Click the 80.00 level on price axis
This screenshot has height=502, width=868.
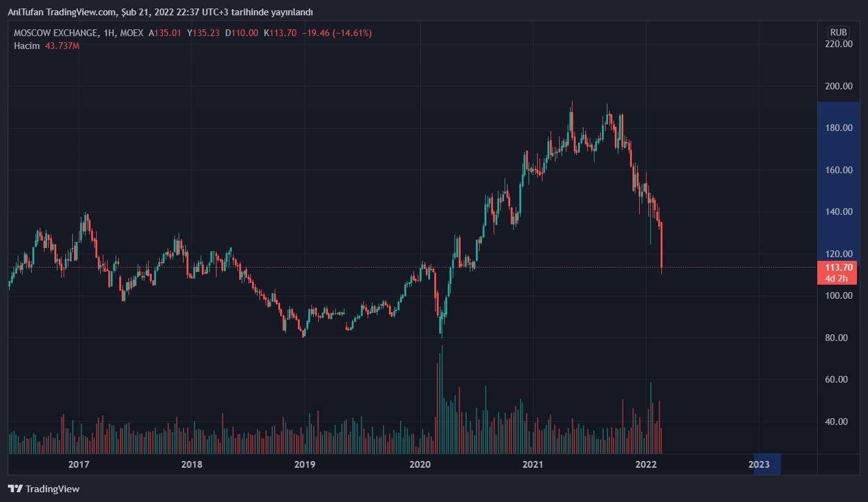(x=839, y=338)
